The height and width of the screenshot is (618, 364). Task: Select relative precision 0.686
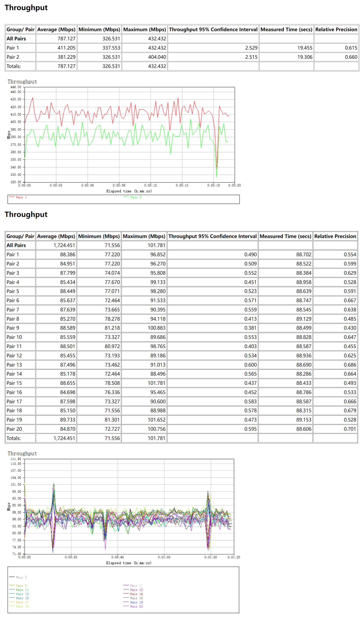(x=335, y=365)
